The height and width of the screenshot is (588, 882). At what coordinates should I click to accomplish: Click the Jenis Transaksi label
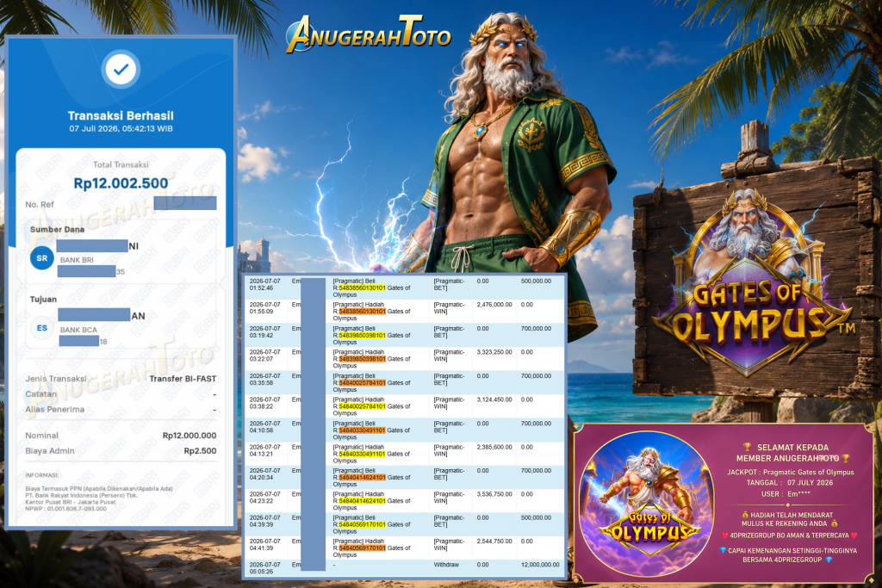(x=56, y=379)
